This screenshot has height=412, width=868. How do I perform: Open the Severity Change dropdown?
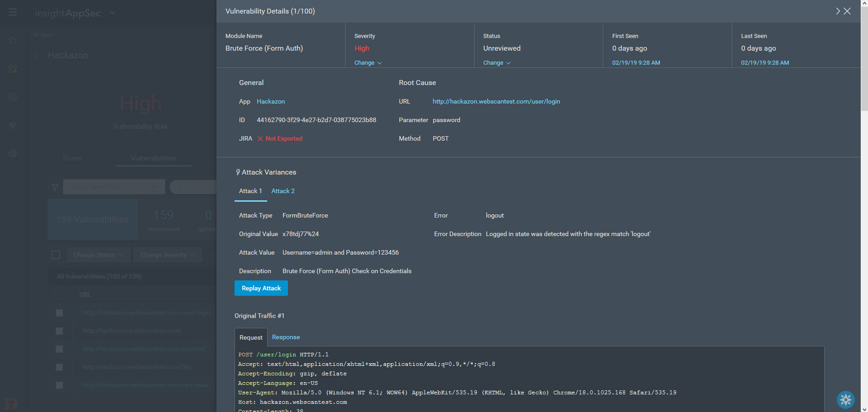pyautogui.click(x=368, y=63)
